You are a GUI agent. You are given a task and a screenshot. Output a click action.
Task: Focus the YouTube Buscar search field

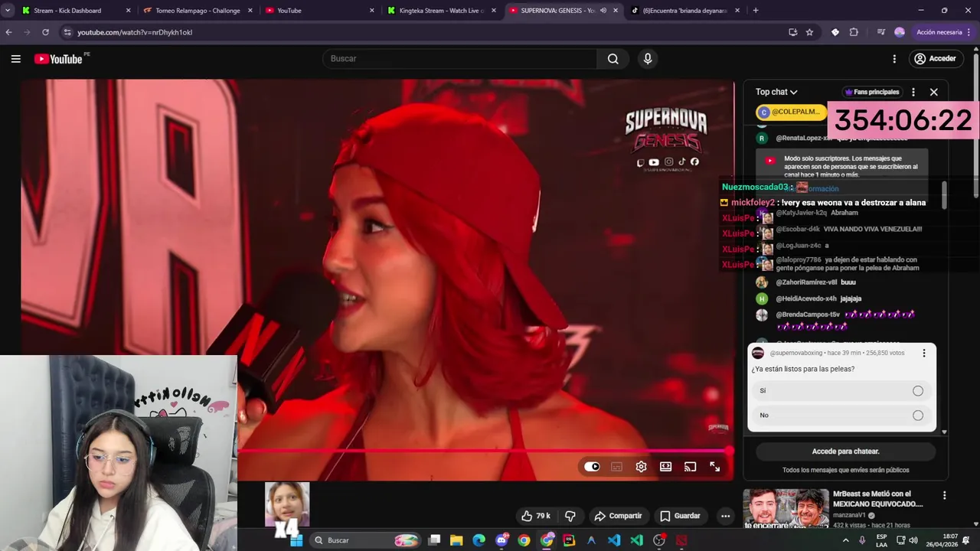click(x=459, y=59)
